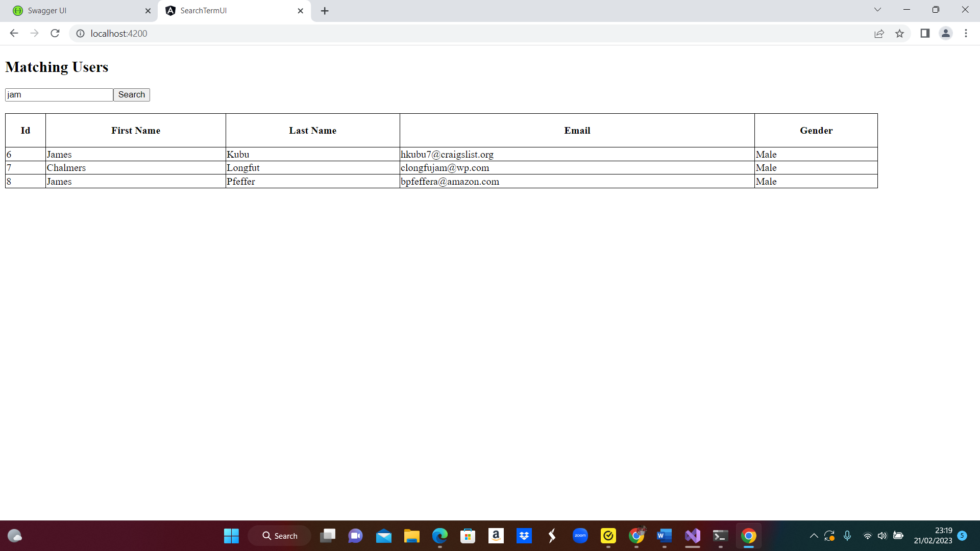Open the yellow checkmark Norton app
This screenshot has width=980, height=551.
pos(608,536)
